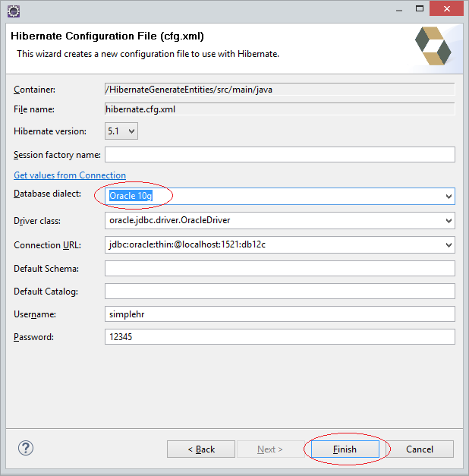Screen dimensions: 469x476
Task: Click the Database dialect: label
Action: tap(47, 194)
